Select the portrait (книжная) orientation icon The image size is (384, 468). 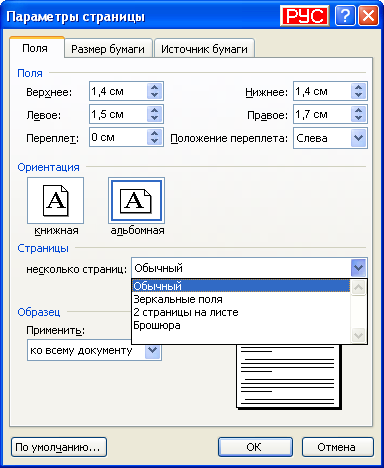click(x=55, y=200)
